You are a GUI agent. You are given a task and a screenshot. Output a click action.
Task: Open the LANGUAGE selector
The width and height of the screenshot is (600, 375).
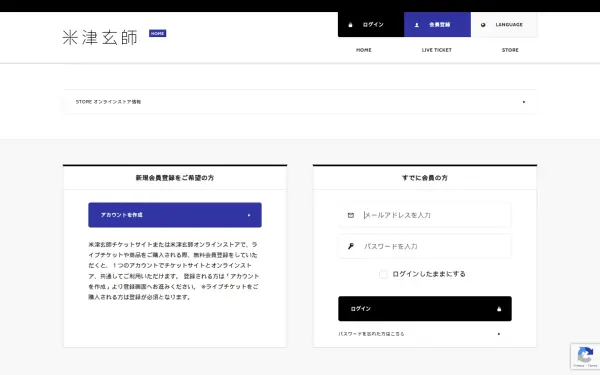coord(504,25)
